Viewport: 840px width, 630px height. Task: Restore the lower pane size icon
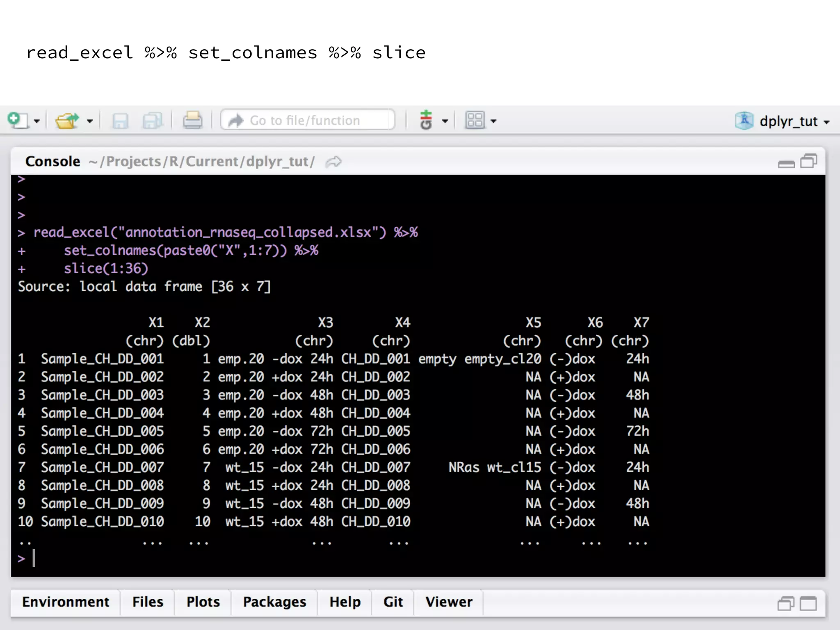(786, 603)
